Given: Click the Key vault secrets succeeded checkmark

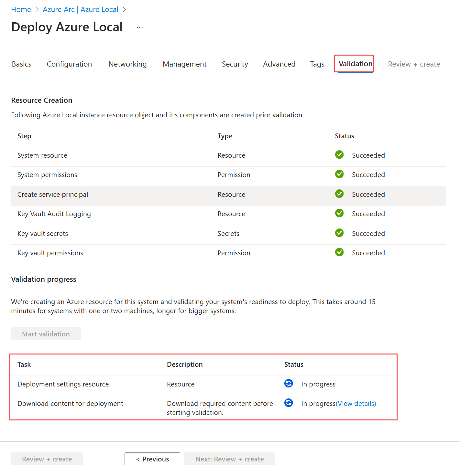Looking at the screenshot, I should coord(339,233).
